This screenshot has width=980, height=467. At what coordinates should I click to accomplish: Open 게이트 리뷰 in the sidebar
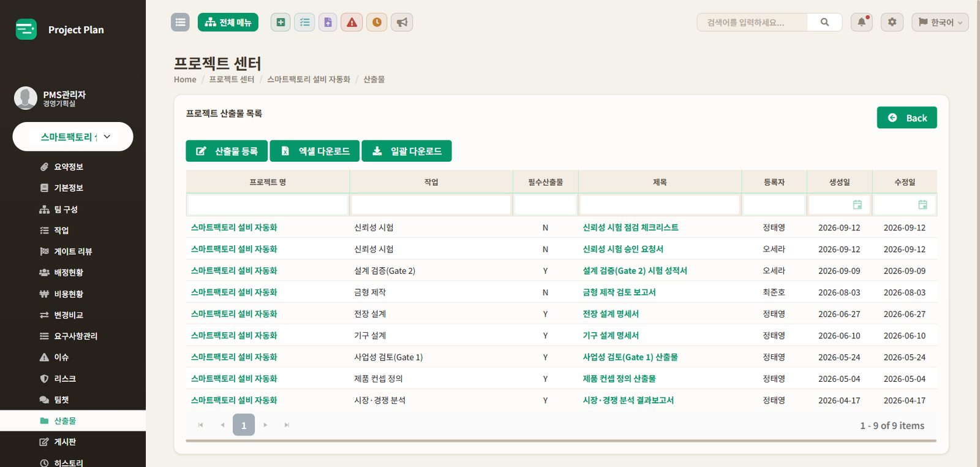coord(73,251)
